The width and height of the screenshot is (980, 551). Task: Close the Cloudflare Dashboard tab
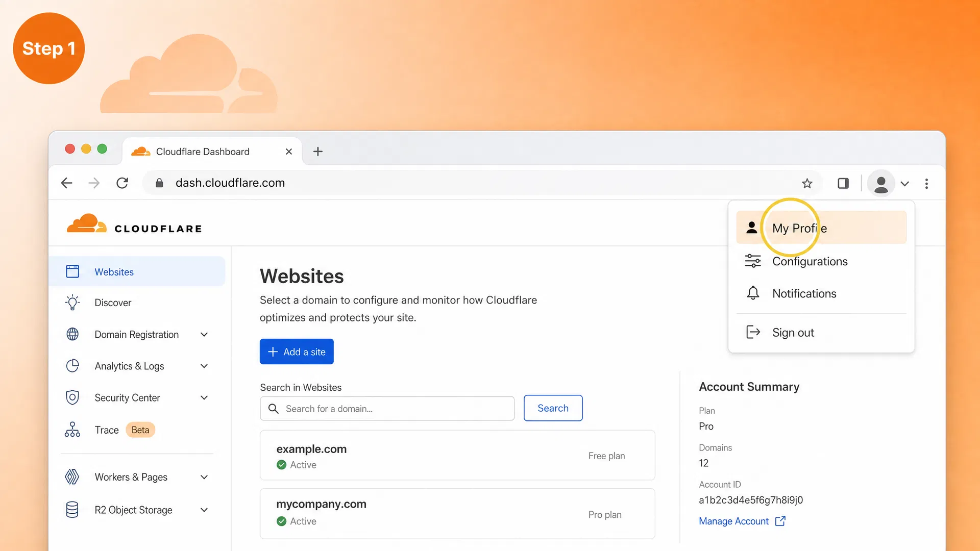pyautogui.click(x=289, y=152)
